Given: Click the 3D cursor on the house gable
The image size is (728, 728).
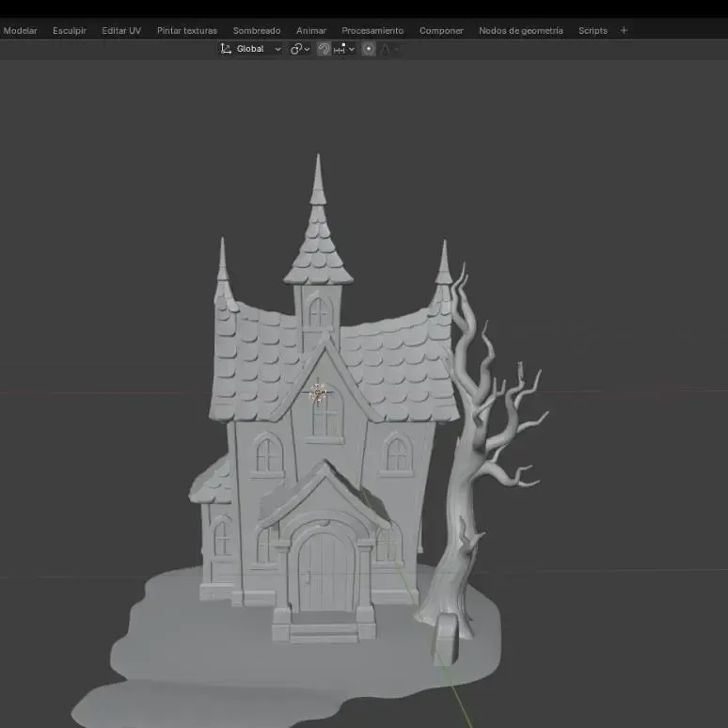Looking at the screenshot, I should (x=318, y=393).
